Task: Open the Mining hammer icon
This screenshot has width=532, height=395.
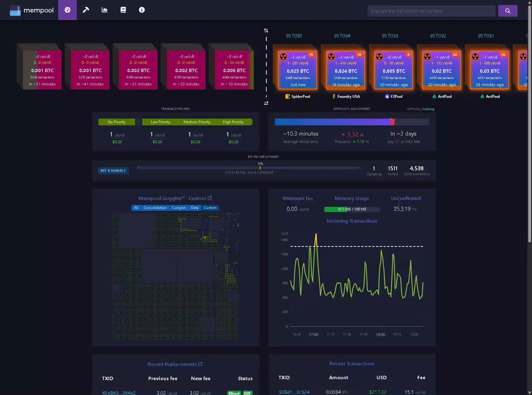Action: (86, 10)
